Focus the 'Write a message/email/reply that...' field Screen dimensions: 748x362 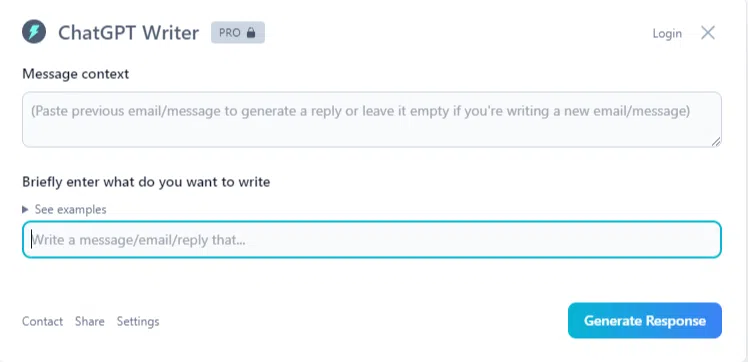pos(372,239)
